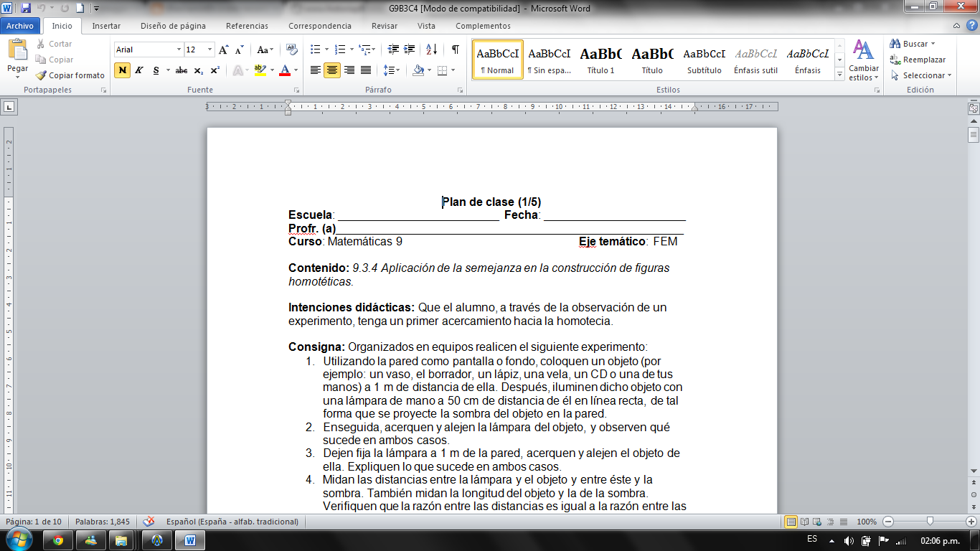Click the Save icon in quick access toolbar
The image size is (980, 551).
(26, 8)
